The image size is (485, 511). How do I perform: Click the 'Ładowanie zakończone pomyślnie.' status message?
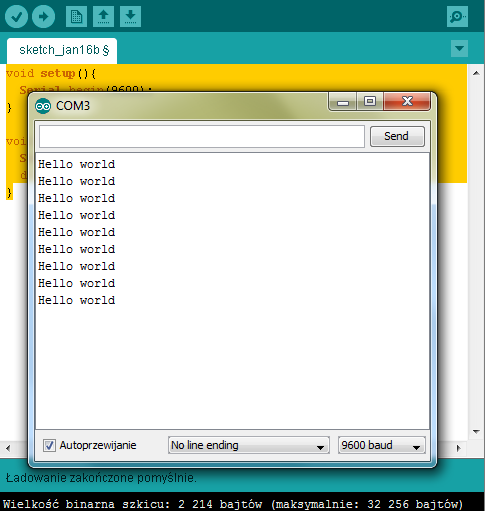coord(101,478)
